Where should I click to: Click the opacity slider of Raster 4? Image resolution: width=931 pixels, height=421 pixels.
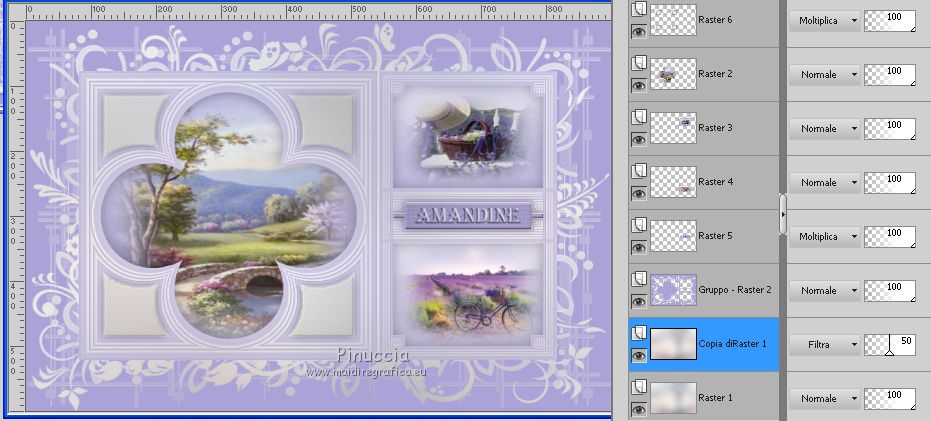pos(889,183)
